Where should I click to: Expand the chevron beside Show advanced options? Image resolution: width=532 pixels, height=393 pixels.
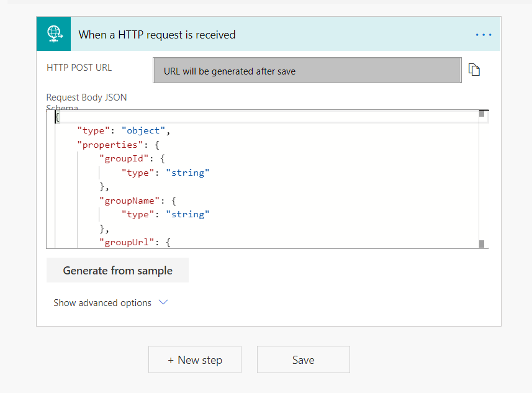(x=163, y=302)
